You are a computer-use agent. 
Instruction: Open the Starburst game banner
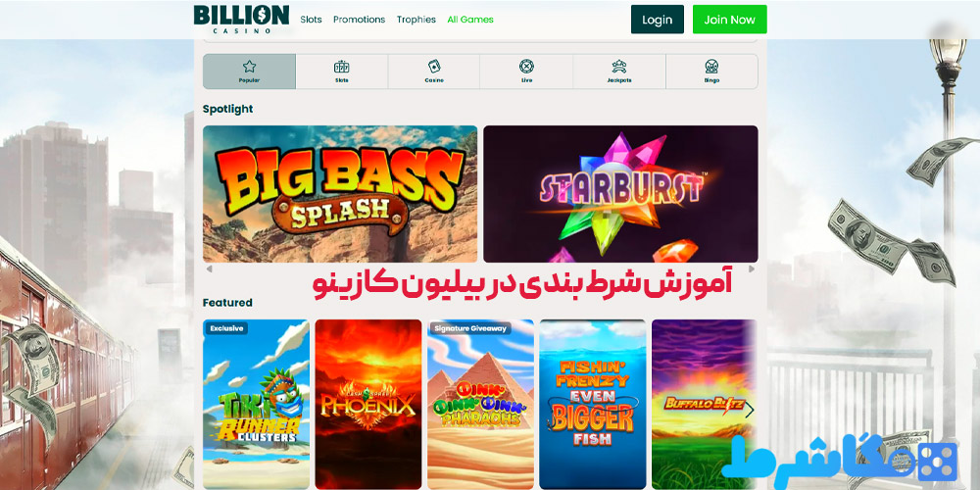(x=620, y=194)
